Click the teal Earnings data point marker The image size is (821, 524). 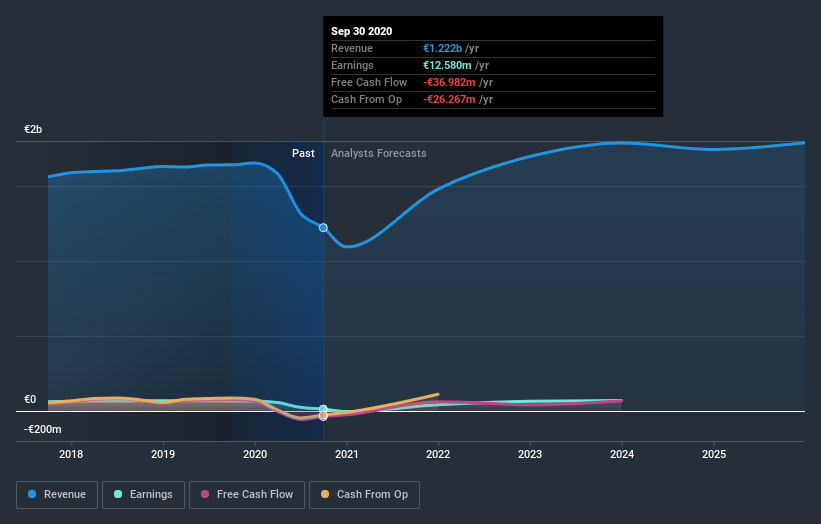coord(323,409)
